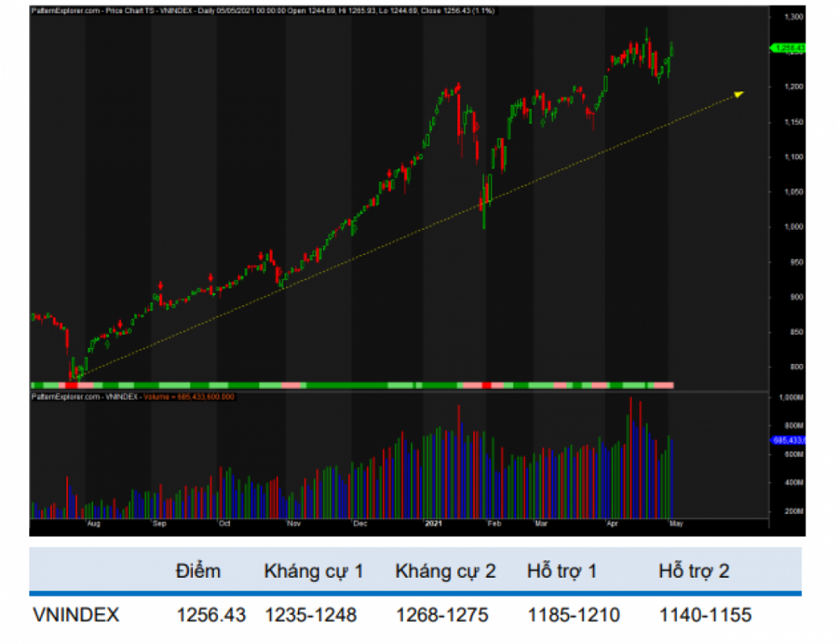Click the 1185-1210 support range cell

[x=574, y=615]
